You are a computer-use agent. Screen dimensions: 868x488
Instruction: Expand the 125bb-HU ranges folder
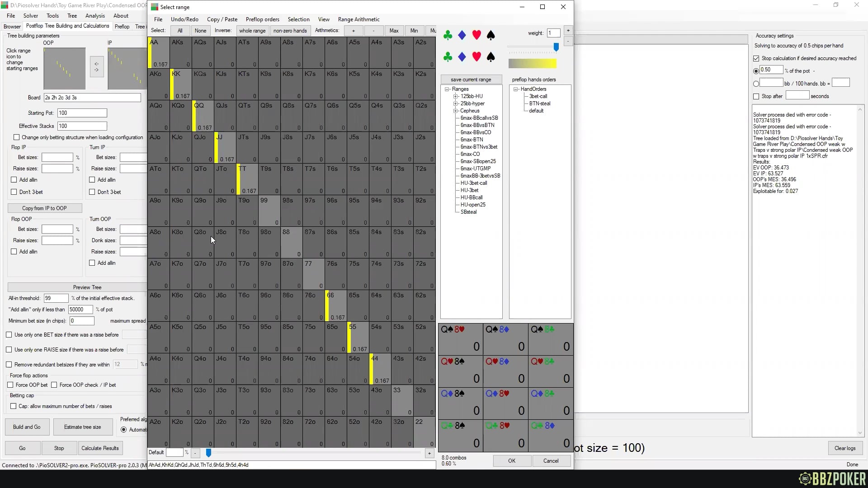(x=456, y=96)
